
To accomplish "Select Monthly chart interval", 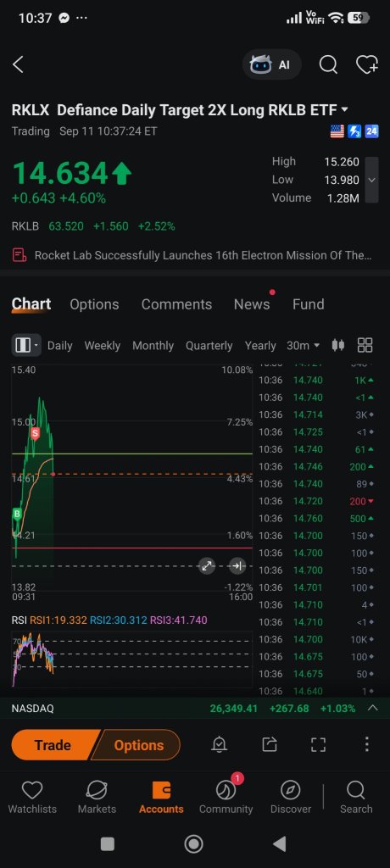I will coord(153,346).
